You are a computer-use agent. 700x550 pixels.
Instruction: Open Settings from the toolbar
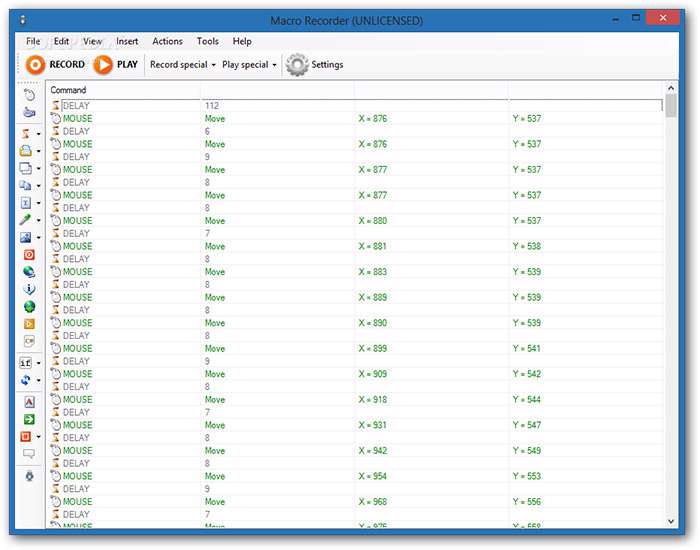(x=314, y=65)
